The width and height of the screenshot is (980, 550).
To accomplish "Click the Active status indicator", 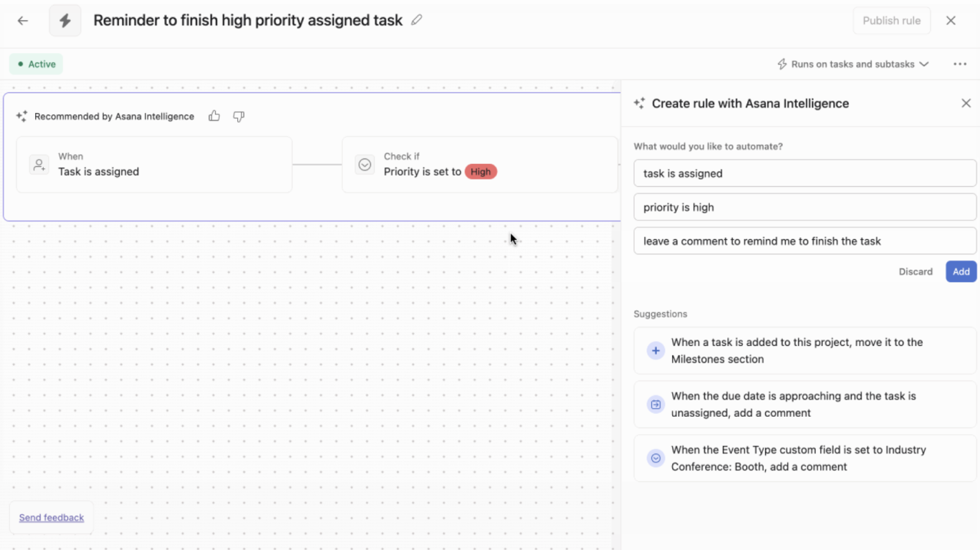I will [x=36, y=64].
